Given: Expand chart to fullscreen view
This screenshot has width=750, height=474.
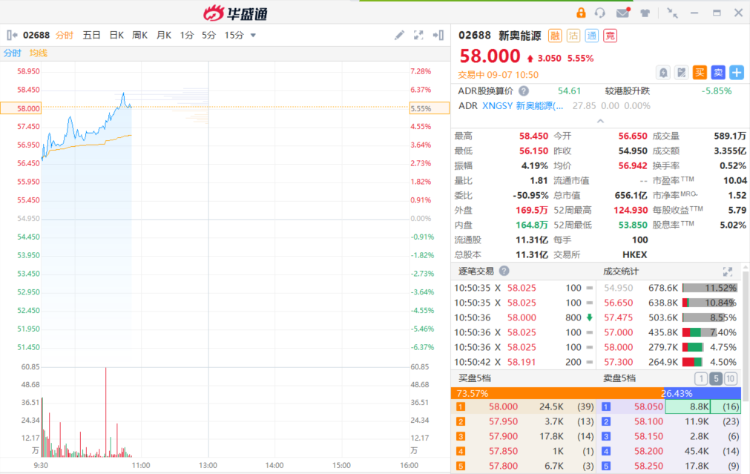Looking at the screenshot, I should (x=419, y=35).
